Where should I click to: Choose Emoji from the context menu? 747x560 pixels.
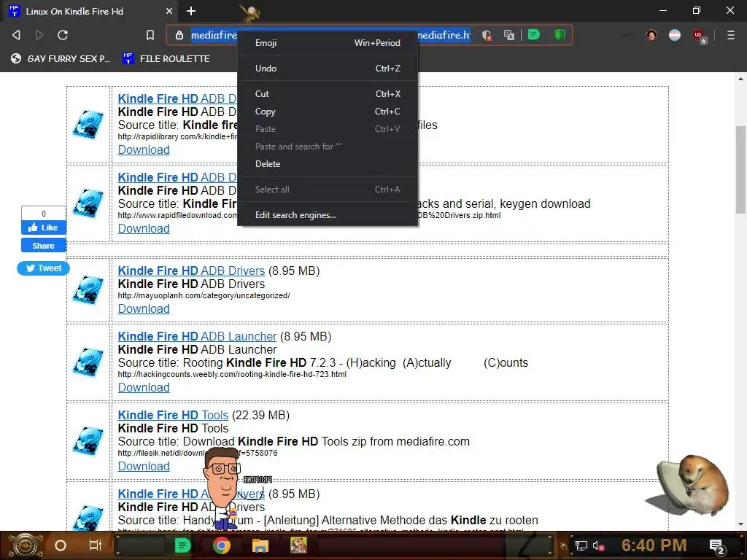pyautogui.click(x=328, y=43)
